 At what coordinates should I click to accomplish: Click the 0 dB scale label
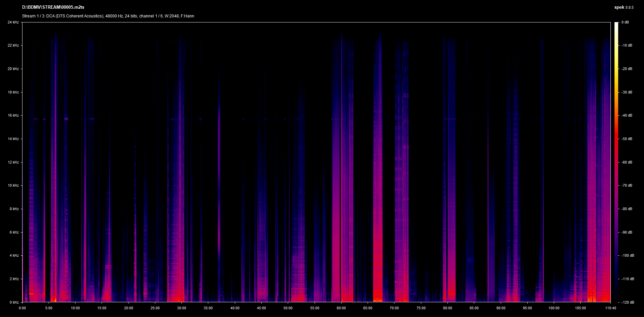tap(625, 22)
